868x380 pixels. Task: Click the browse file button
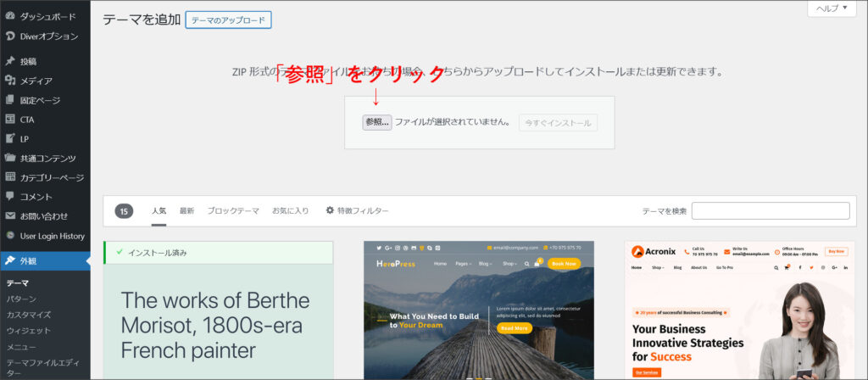pos(376,122)
